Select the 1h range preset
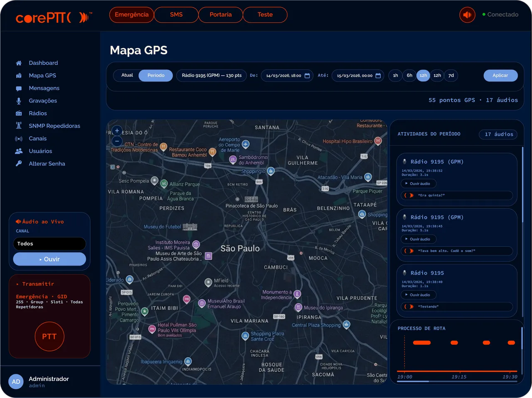The width and height of the screenshot is (532, 398). click(x=395, y=75)
